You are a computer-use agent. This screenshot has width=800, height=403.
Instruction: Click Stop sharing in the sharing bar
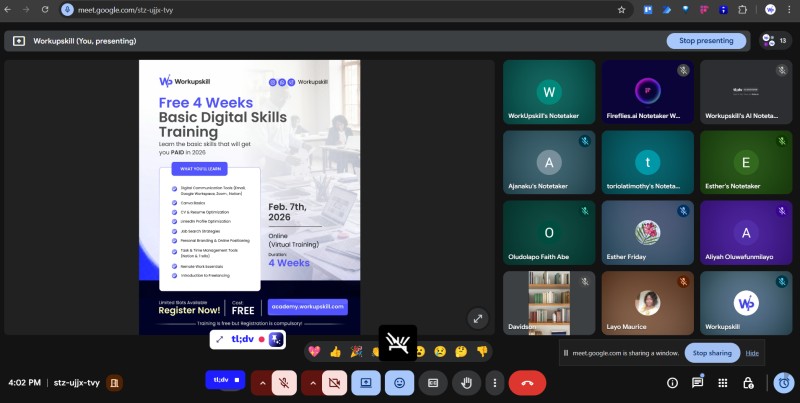pos(712,353)
